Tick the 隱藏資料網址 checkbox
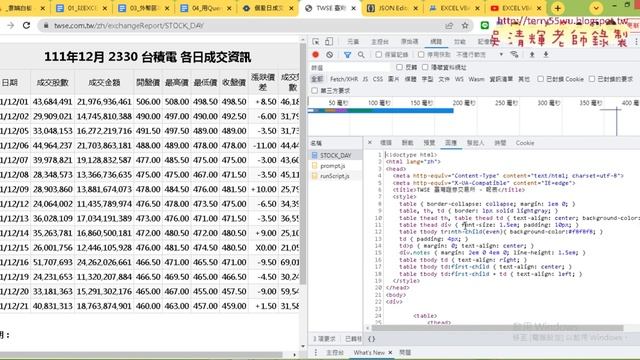Screen dimensions: 640x360 [x=425, y=67]
